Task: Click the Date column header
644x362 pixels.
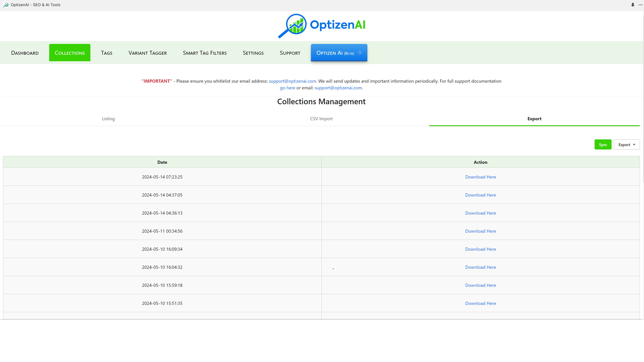Action: point(162,162)
